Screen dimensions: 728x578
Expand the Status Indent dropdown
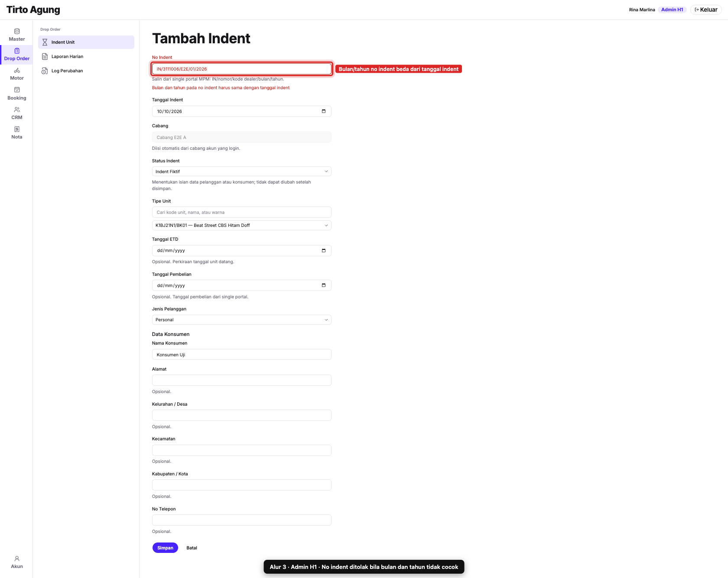[242, 171]
